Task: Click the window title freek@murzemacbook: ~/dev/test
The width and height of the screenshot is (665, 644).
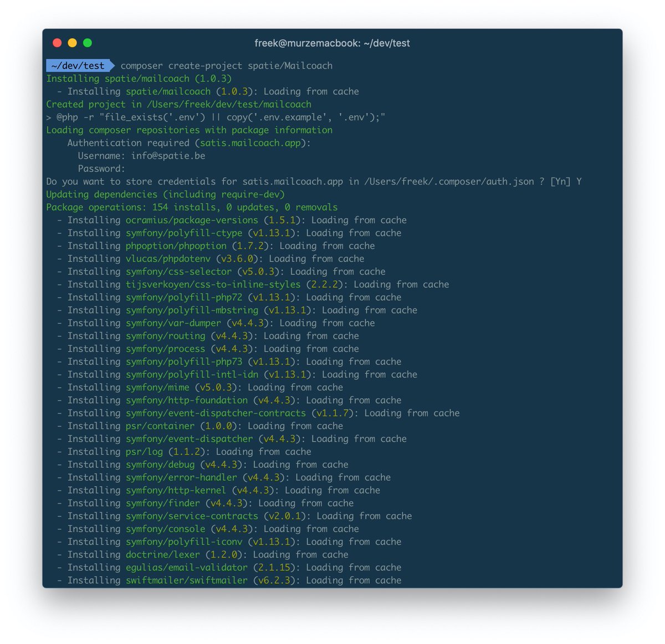Action: click(332, 43)
